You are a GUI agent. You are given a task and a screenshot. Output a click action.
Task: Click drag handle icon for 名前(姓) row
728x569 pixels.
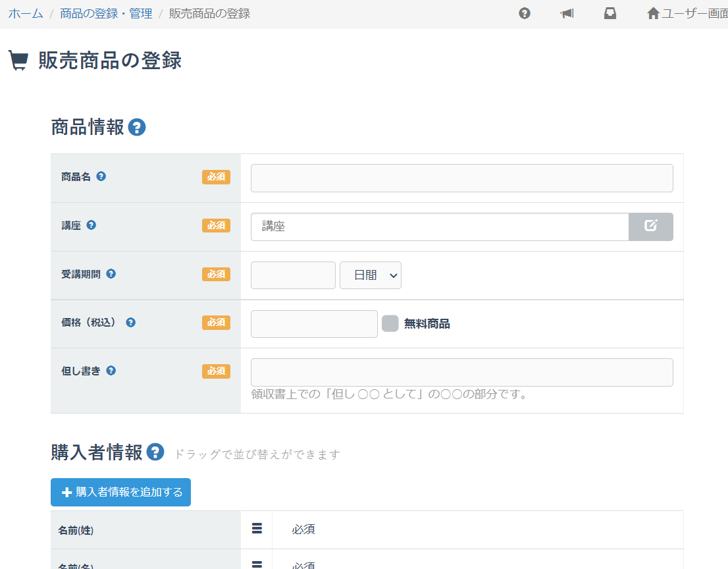257,528
